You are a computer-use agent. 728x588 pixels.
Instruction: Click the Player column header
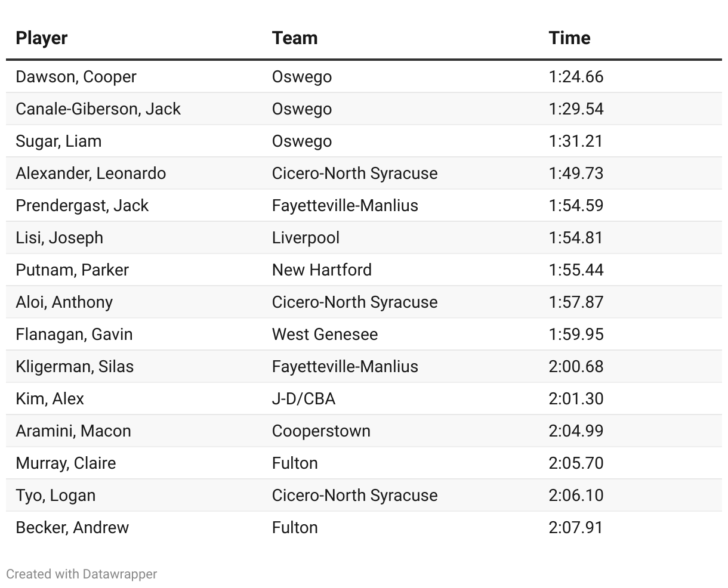point(41,38)
